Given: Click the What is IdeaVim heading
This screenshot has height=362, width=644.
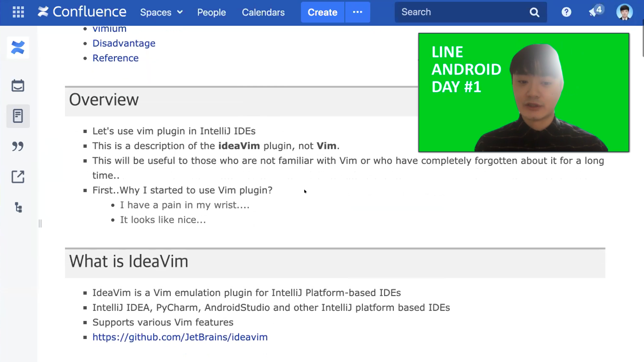Looking at the screenshot, I should [x=129, y=261].
